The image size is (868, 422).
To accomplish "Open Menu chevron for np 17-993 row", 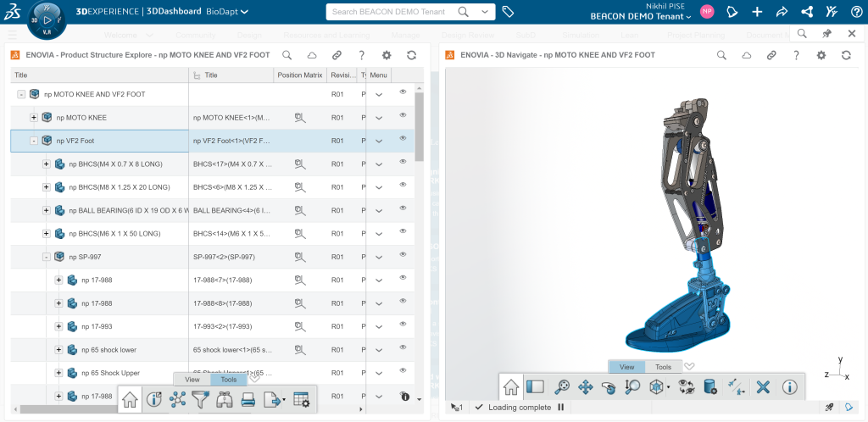I will [x=379, y=327].
